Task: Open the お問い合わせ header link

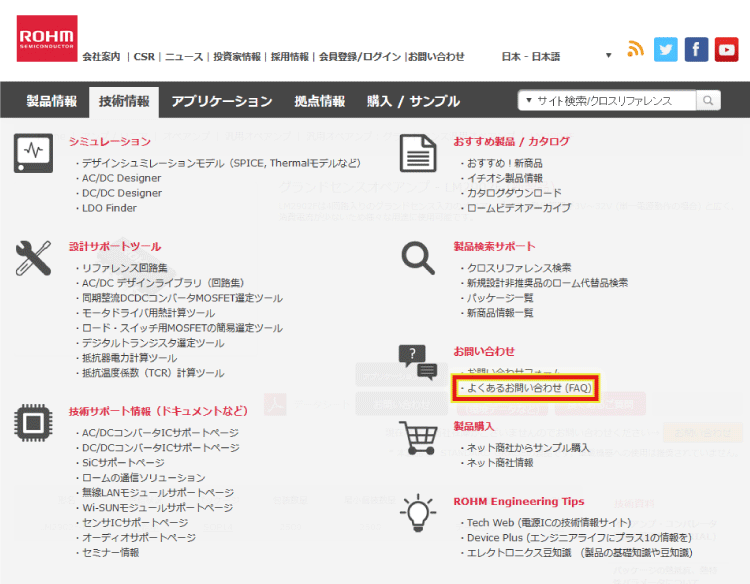Action: (x=436, y=56)
